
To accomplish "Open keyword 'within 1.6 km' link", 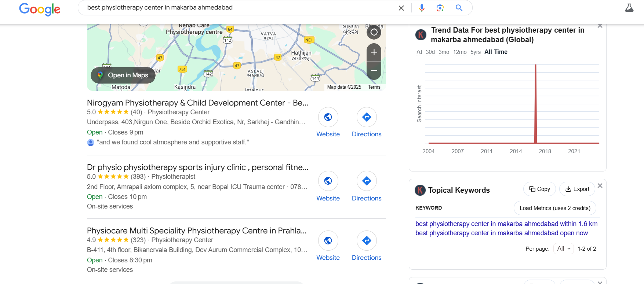I will (x=506, y=224).
